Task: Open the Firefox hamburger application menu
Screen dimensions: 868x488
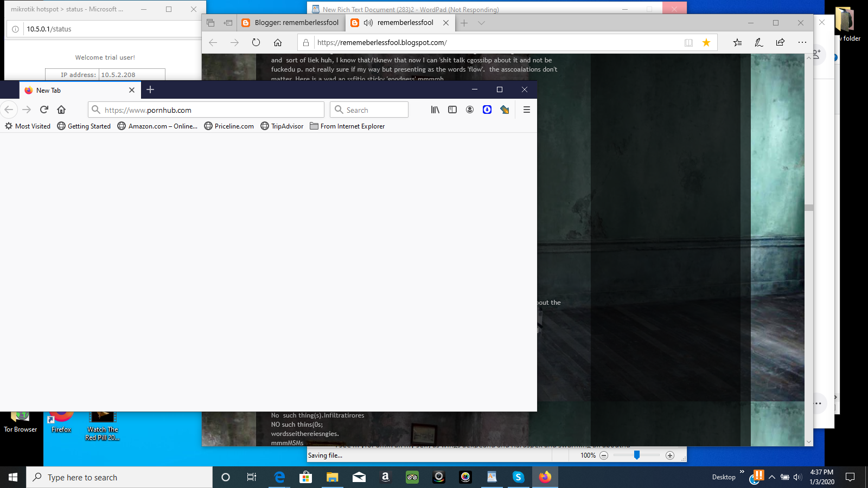Action: click(x=526, y=110)
